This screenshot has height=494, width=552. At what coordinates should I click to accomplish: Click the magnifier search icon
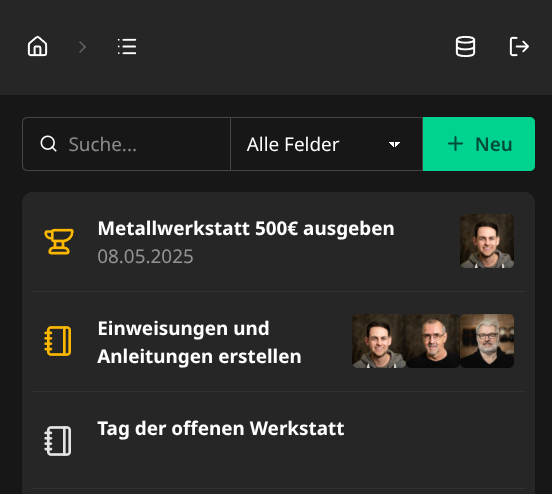click(x=48, y=144)
